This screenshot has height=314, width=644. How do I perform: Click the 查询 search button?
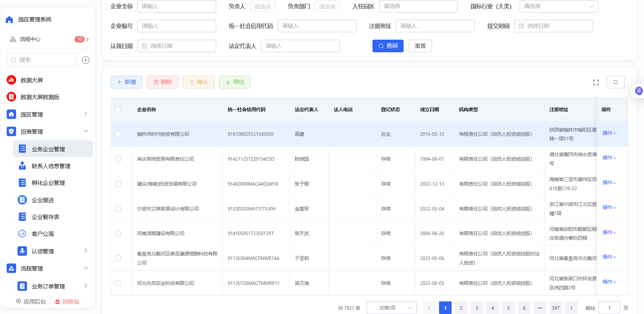[388, 46]
